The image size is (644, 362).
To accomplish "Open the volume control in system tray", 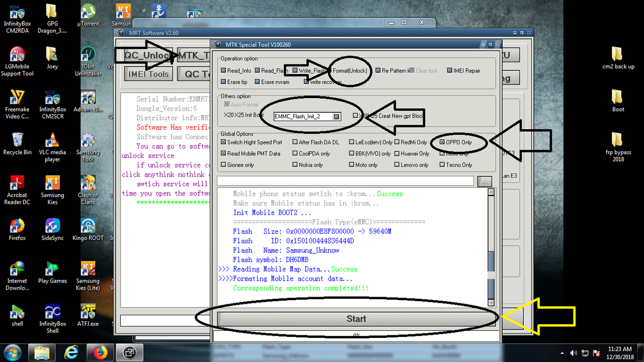I will [574, 352].
